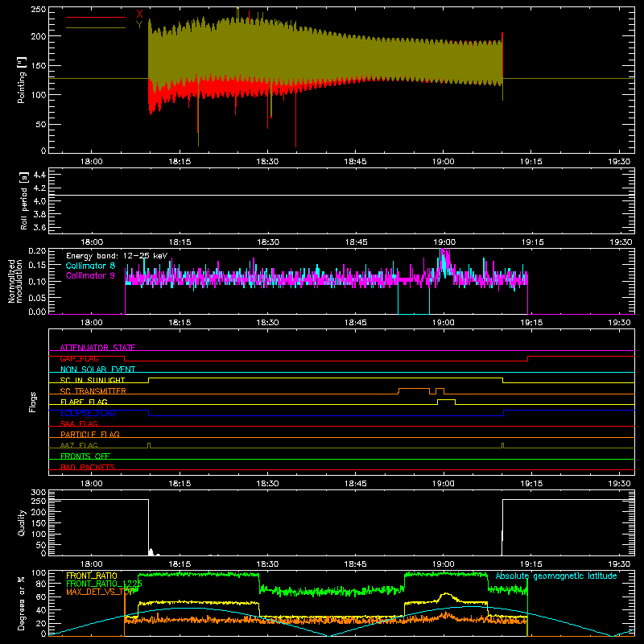Image resolution: width=644 pixels, height=644 pixels.
Task: Click the 300 Quality y-axis tick
Action: (x=39, y=493)
